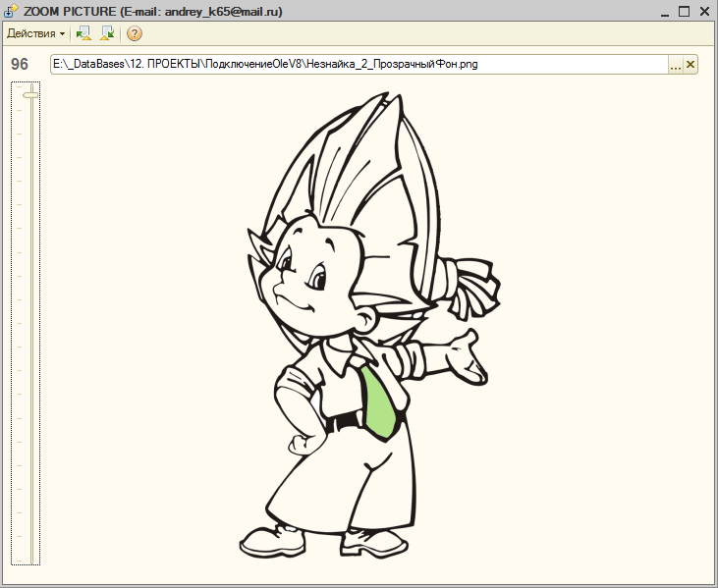The image size is (718, 588).
Task: Clear the file path with the X button
Action: [x=690, y=65]
